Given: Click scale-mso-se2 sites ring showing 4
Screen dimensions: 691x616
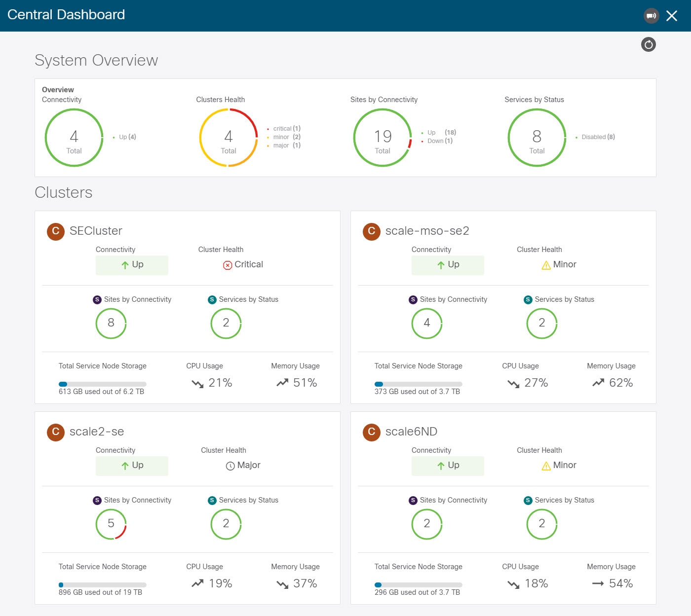Looking at the screenshot, I should pyautogui.click(x=427, y=324).
